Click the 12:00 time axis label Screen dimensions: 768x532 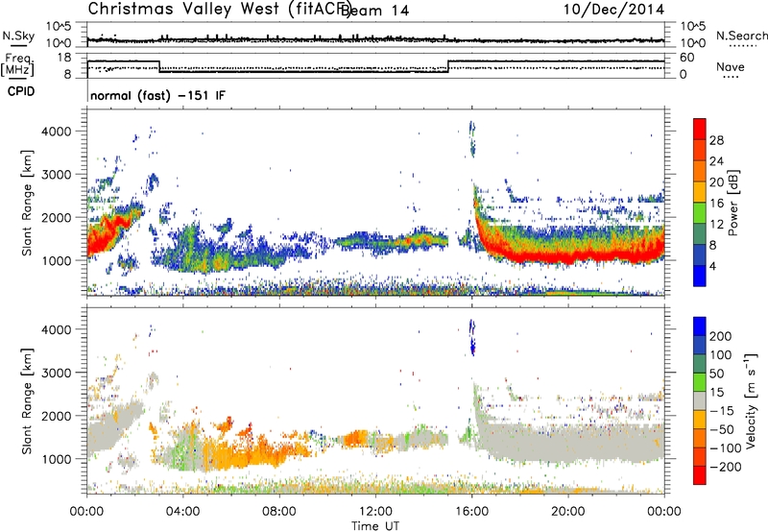[375, 512]
